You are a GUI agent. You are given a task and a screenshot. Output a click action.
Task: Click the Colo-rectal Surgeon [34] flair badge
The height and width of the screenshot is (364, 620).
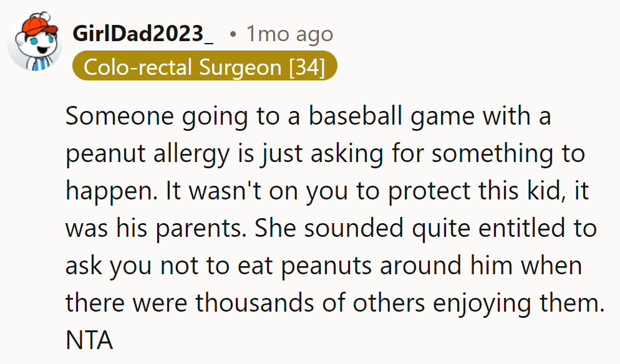[x=204, y=67]
